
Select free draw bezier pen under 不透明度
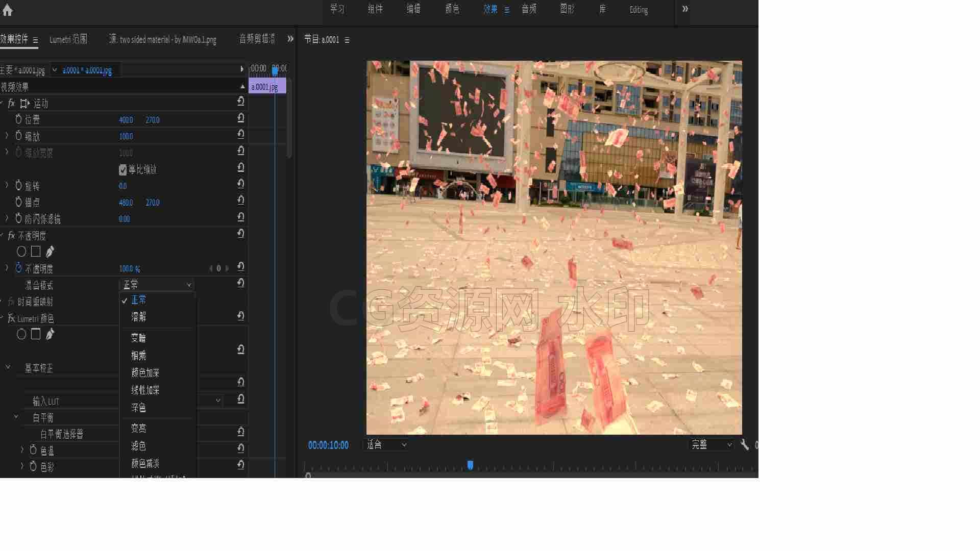pos(50,252)
